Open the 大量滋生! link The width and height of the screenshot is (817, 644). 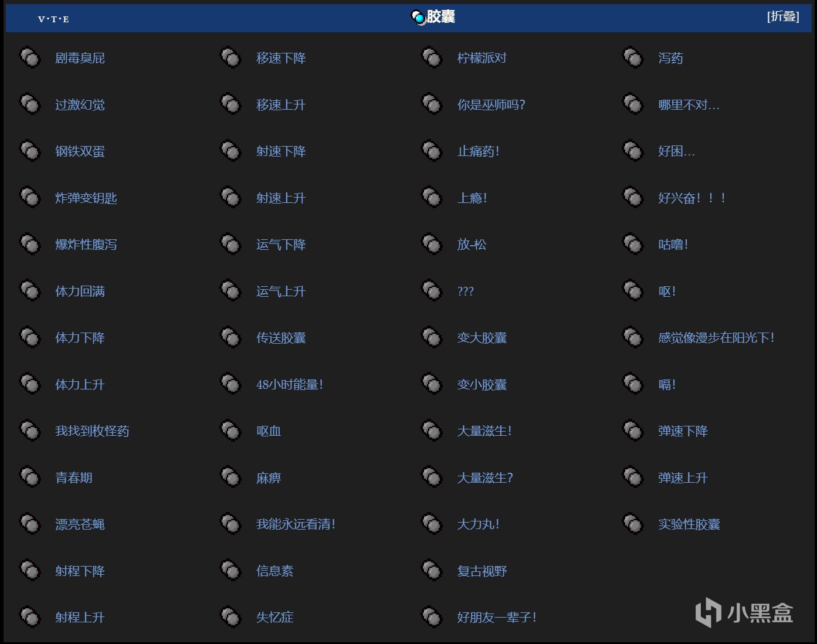point(484,431)
